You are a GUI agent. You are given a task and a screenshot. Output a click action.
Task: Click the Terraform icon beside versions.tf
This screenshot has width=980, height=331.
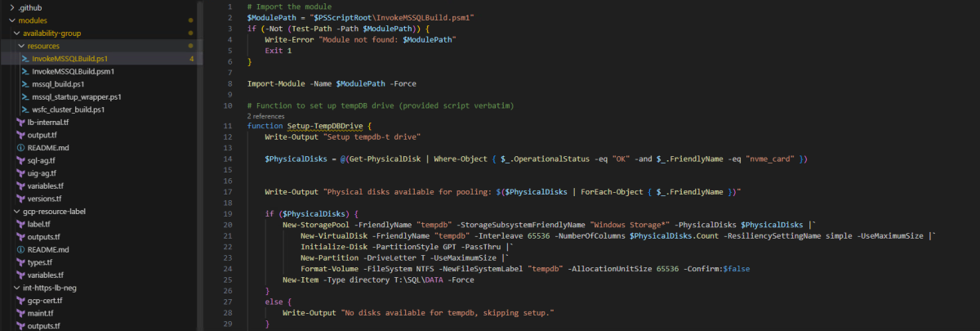(x=20, y=199)
